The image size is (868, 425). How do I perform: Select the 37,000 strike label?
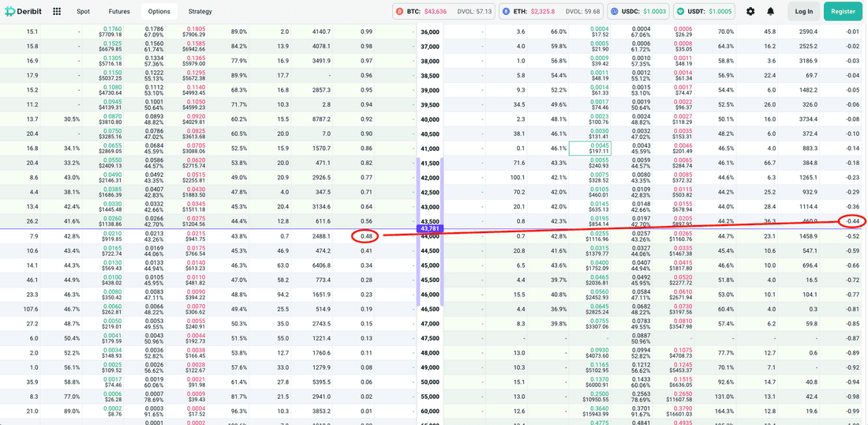430,47
